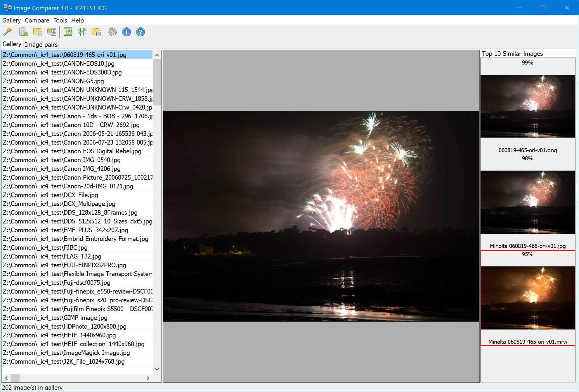The image size is (579, 392).
Task: Click the folder with grid icon
Action: [x=96, y=32]
